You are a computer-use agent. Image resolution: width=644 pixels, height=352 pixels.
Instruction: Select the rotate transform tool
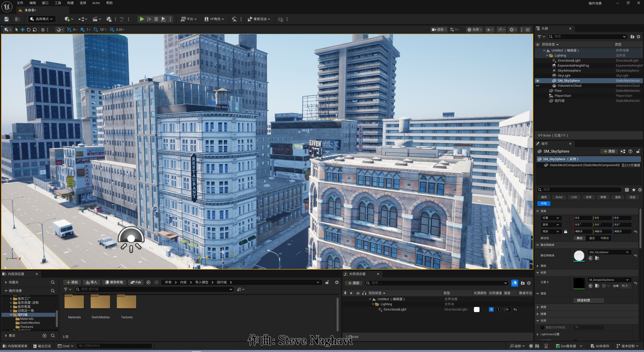pyautogui.click(x=29, y=30)
